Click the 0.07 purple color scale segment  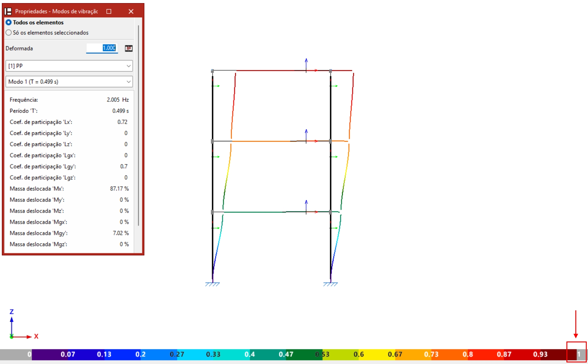pyautogui.click(x=50, y=354)
